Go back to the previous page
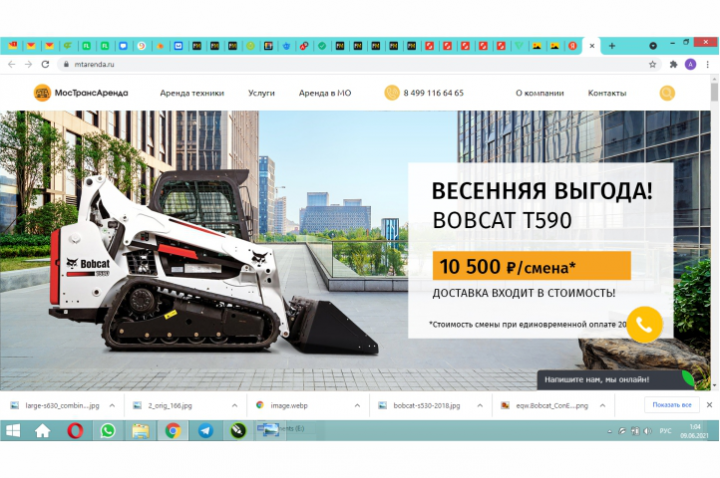720x478 pixels. [11, 64]
